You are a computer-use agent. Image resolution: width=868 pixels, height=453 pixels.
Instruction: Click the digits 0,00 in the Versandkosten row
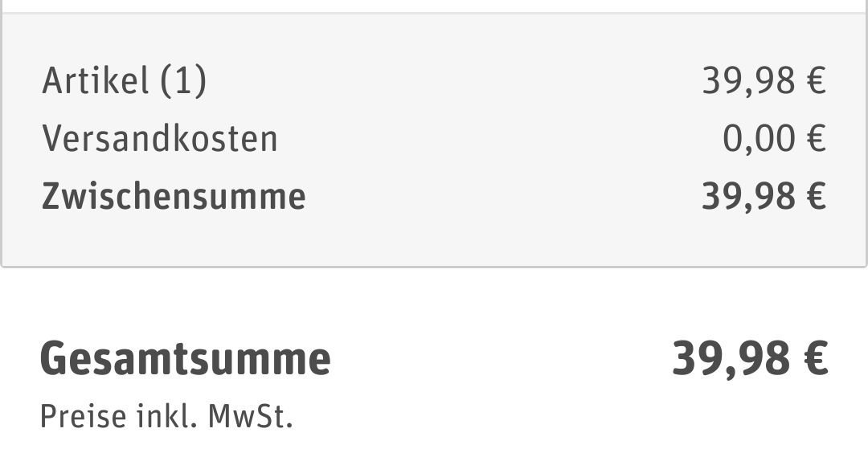759,138
